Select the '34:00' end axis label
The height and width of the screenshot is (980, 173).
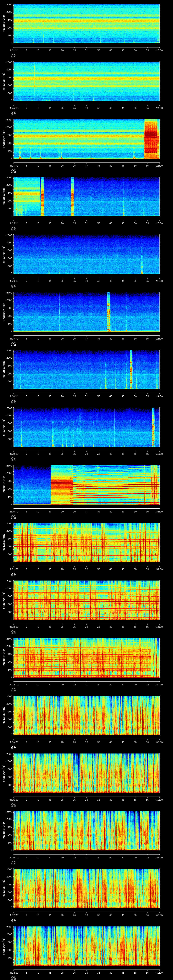[159, 684]
